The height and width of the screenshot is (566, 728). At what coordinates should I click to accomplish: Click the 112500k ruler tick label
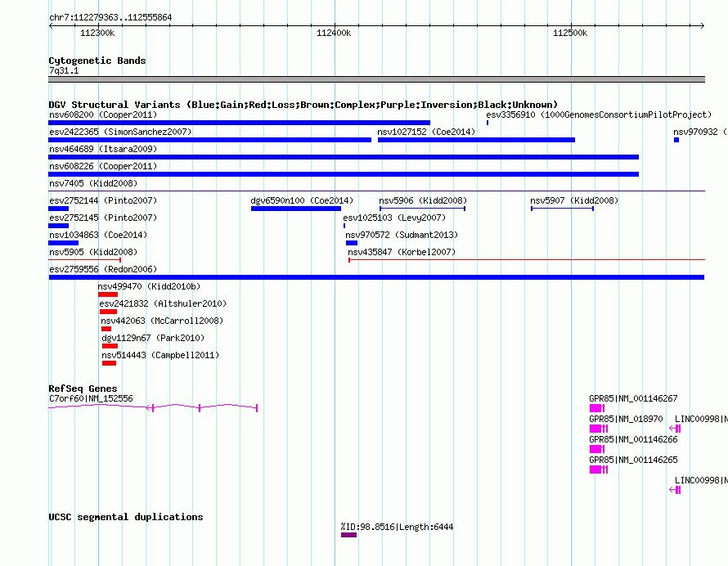(x=570, y=33)
